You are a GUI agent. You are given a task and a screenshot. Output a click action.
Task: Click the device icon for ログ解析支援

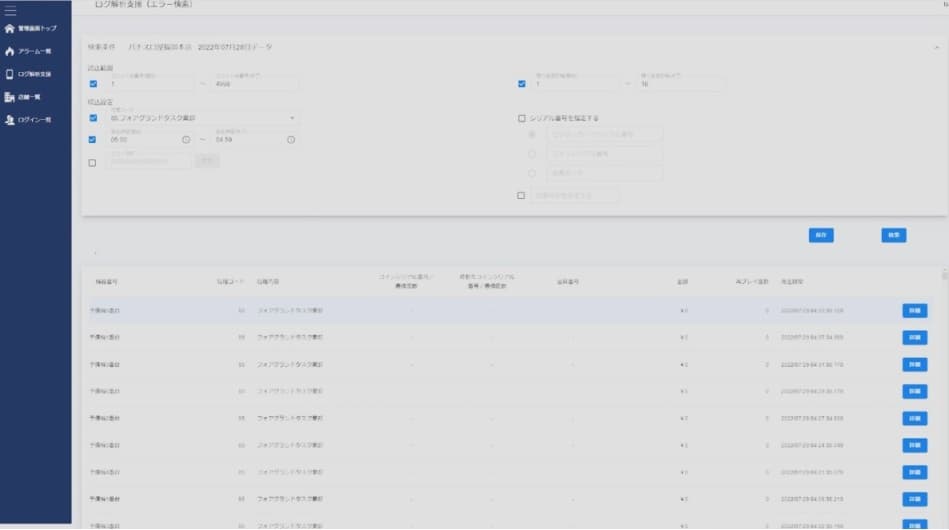[x=10, y=74]
